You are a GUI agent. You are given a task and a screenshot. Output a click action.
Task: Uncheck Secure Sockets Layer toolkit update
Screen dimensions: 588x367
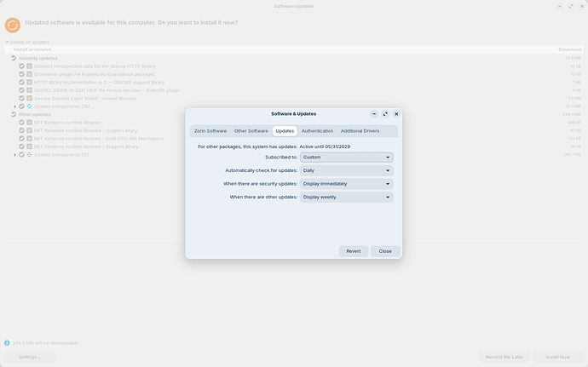coord(22,98)
